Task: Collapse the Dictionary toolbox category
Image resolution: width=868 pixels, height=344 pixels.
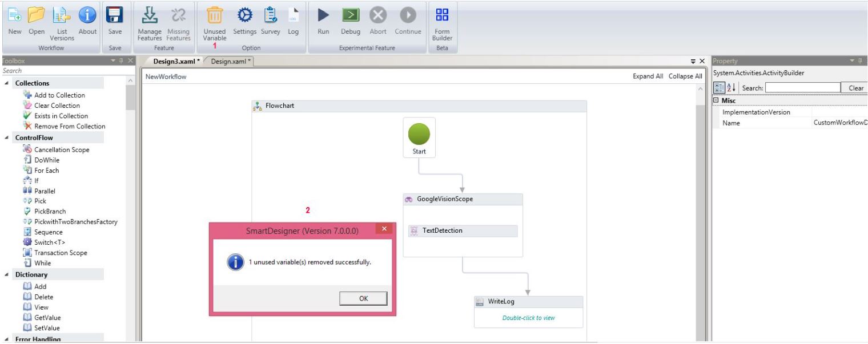Action: click(x=6, y=275)
